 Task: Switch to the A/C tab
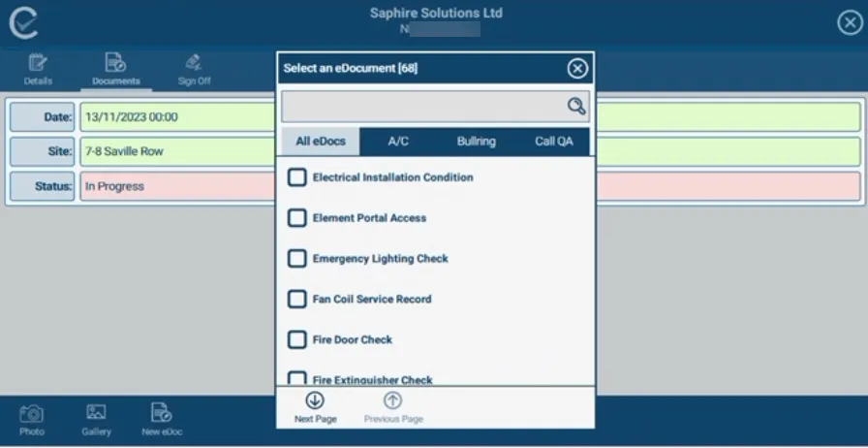(398, 142)
